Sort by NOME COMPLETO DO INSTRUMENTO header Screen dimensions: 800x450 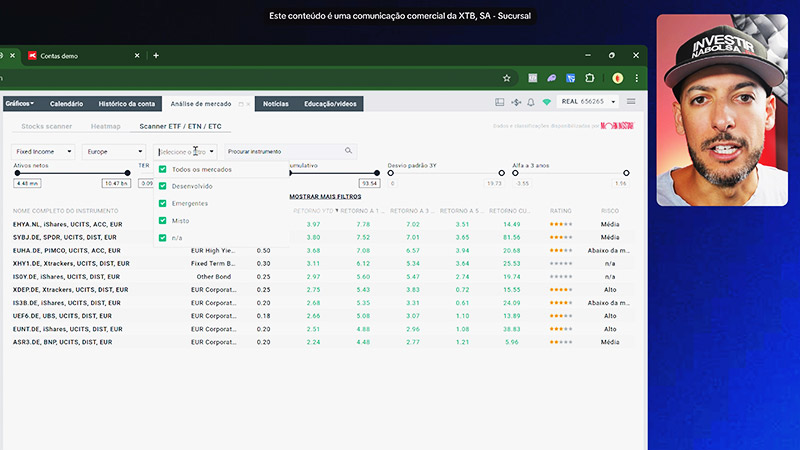[65, 211]
